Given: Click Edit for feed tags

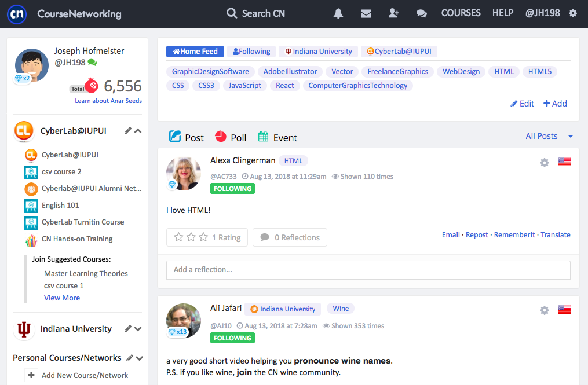Looking at the screenshot, I should 523,104.
